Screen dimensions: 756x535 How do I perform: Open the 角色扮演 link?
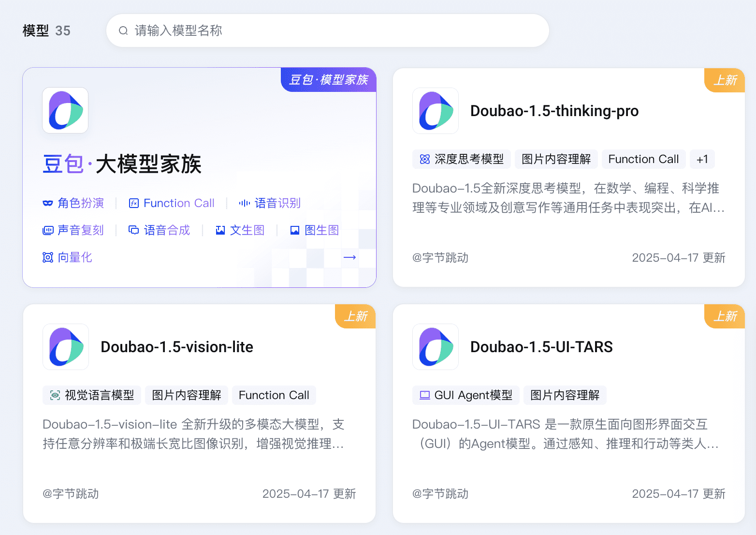pyautogui.click(x=81, y=203)
